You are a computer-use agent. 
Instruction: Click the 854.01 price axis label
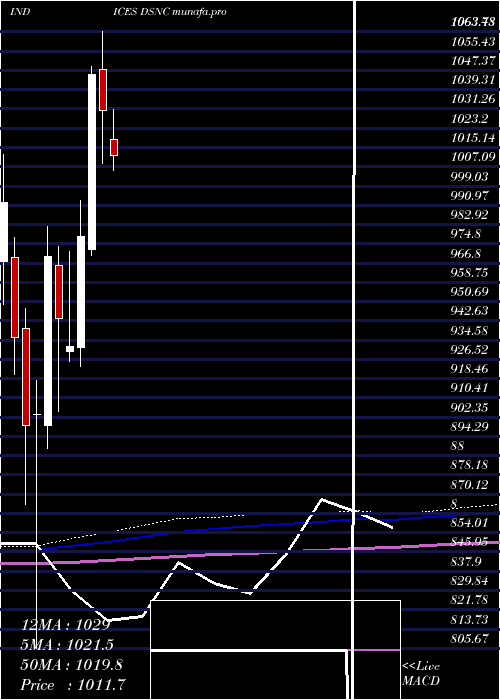(470, 523)
